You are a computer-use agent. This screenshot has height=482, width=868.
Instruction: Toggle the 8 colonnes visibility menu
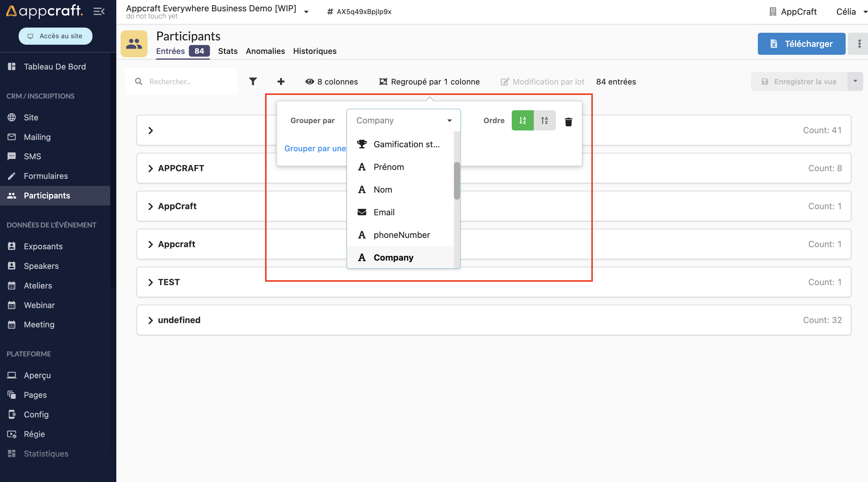pyautogui.click(x=331, y=81)
